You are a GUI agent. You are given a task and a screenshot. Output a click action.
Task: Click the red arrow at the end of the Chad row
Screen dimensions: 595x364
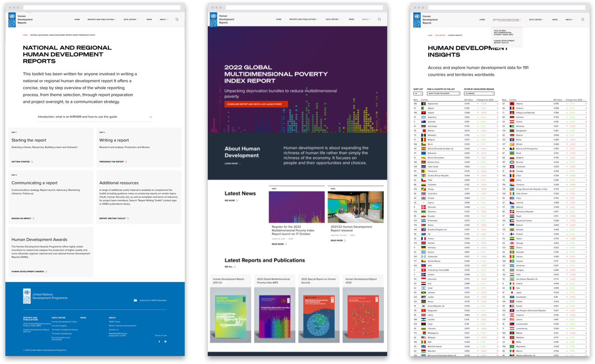point(586,175)
